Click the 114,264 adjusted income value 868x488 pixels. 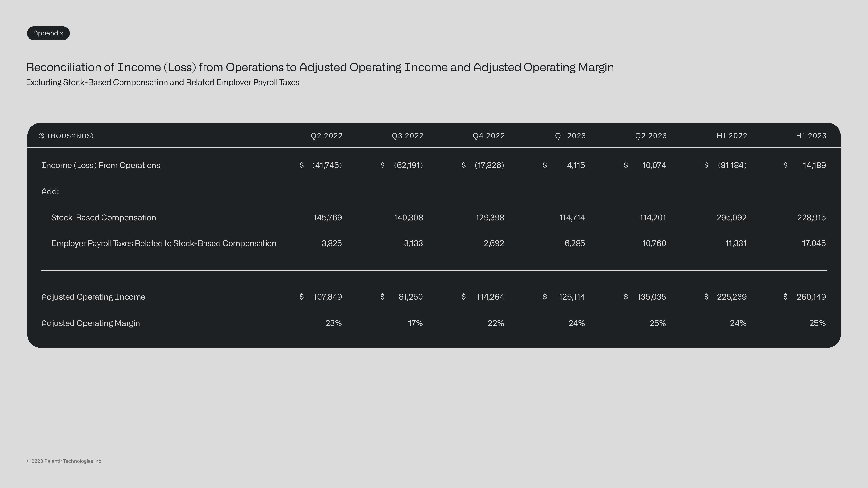click(490, 297)
